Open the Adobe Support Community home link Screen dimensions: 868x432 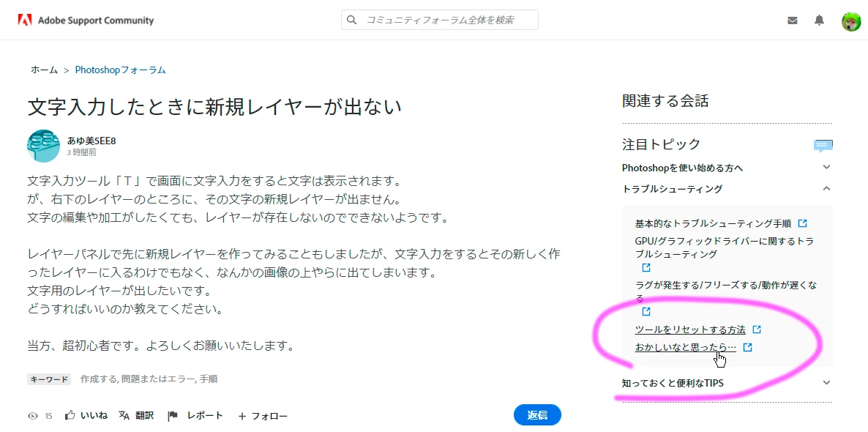[95, 21]
